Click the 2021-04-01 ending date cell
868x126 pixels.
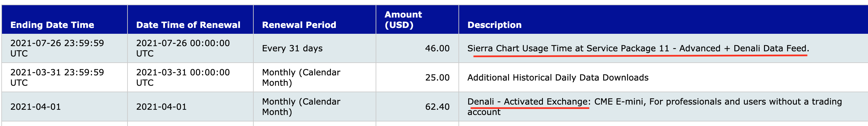[x=36, y=107]
